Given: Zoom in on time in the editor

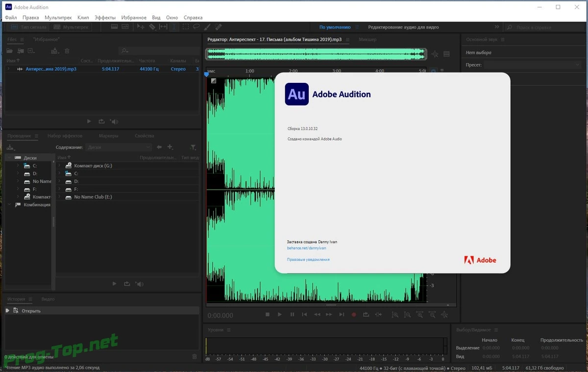Looking at the screenshot, I should [420, 314].
